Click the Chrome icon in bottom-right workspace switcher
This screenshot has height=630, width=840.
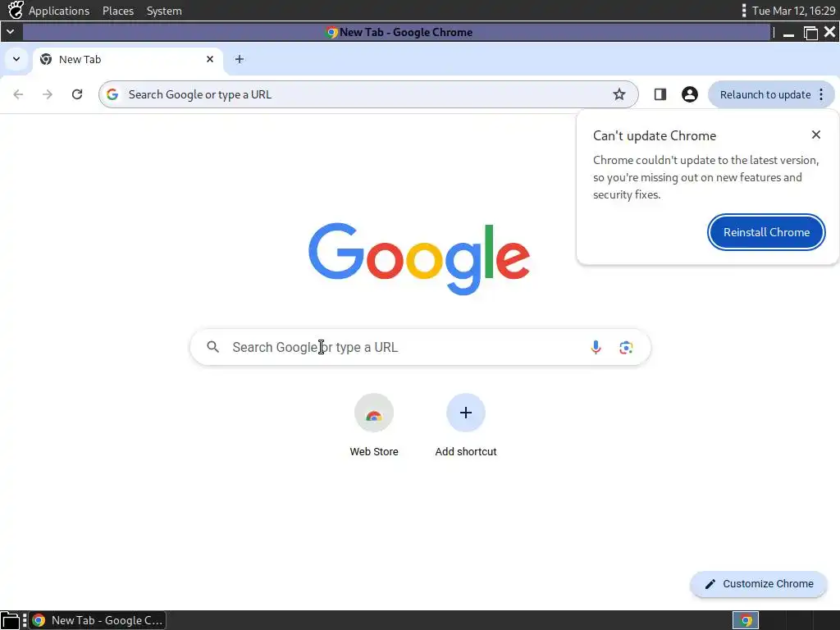tap(746, 620)
